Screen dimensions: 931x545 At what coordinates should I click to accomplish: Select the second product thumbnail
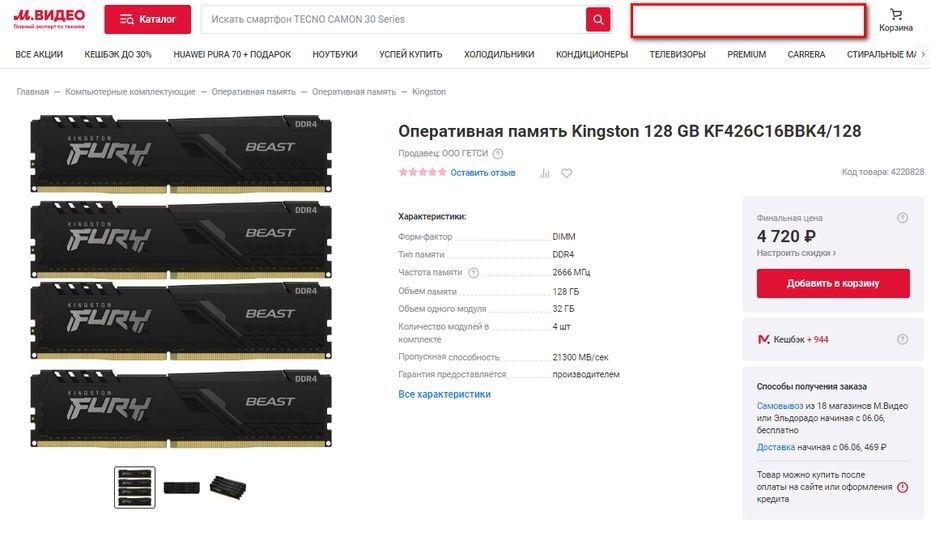click(182, 487)
